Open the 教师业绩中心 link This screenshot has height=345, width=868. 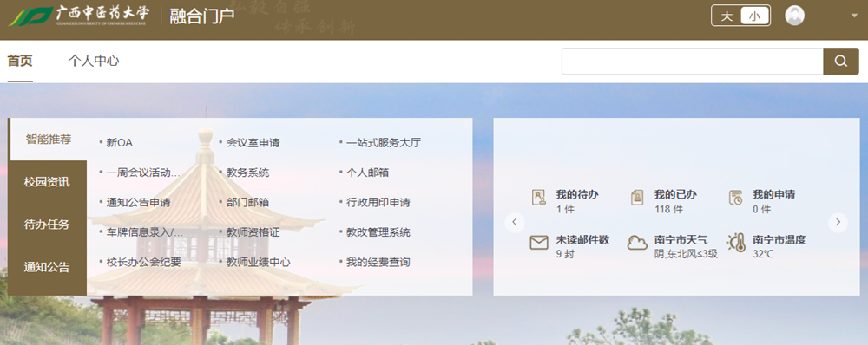point(259,262)
